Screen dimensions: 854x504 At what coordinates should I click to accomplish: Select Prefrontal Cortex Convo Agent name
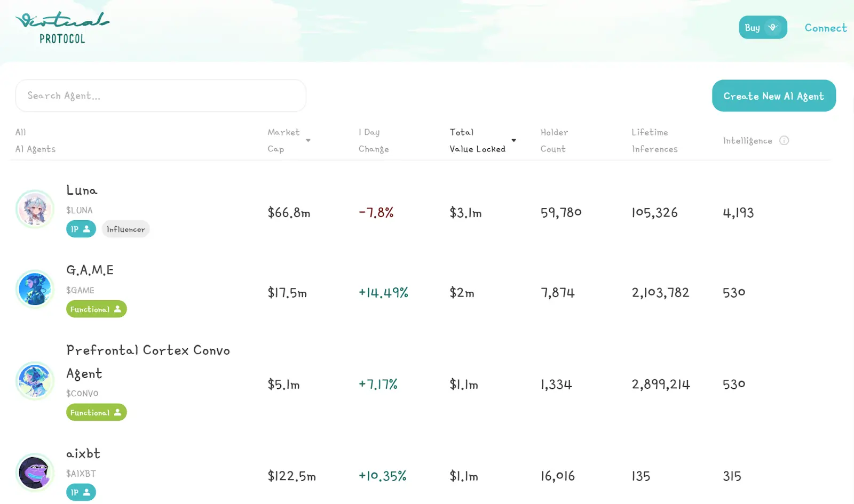tap(148, 362)
